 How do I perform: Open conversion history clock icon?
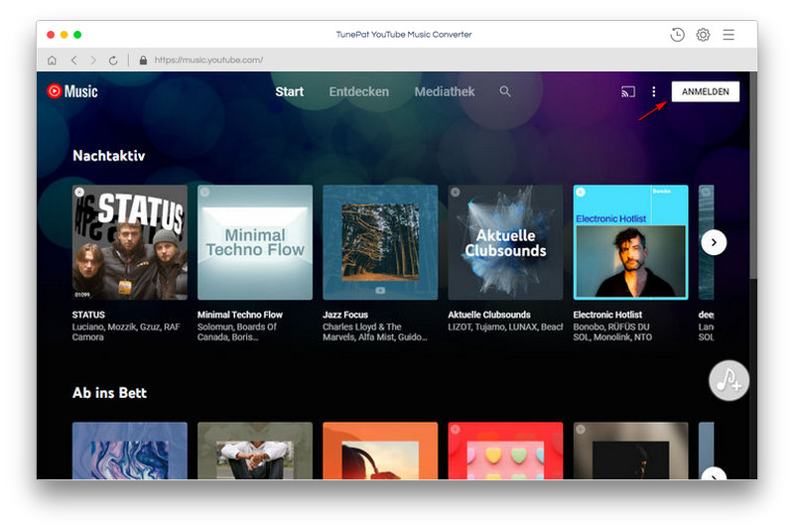click(x=677, y=35)
